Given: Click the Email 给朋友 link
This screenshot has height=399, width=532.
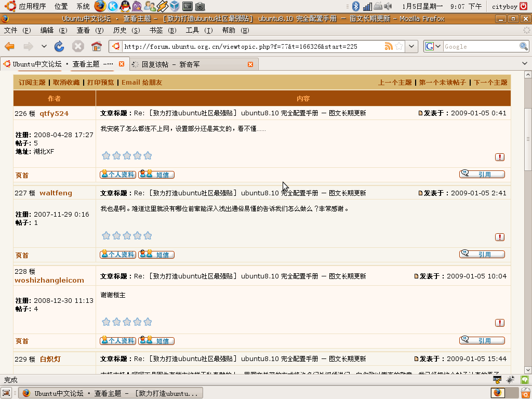Looking at the screenshot, I should (142, 83).
